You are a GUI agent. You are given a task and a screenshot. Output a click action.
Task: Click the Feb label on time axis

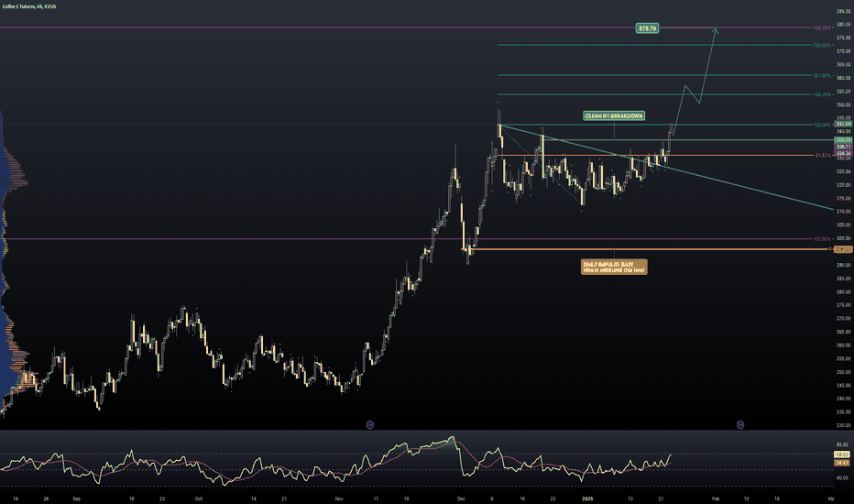(716, 499)
